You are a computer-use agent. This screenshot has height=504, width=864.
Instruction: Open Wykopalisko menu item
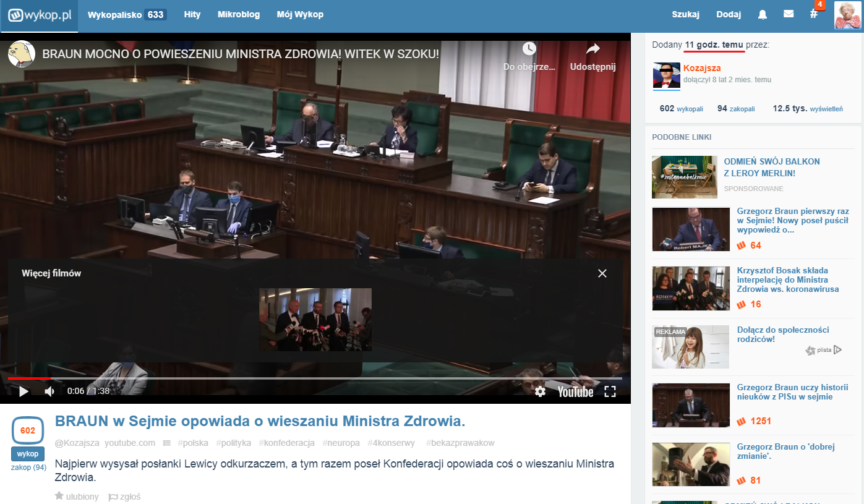pos(115,14)
